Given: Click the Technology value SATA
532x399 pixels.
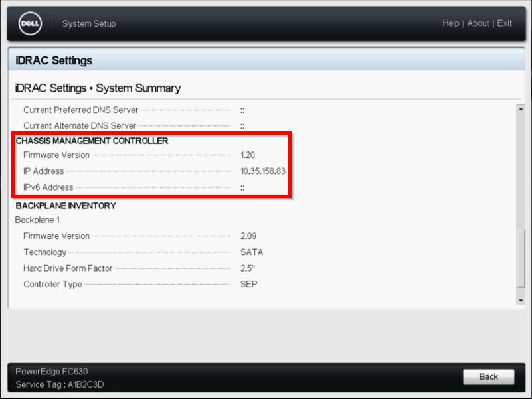Looking at the screenshot, I should point(252,252).
